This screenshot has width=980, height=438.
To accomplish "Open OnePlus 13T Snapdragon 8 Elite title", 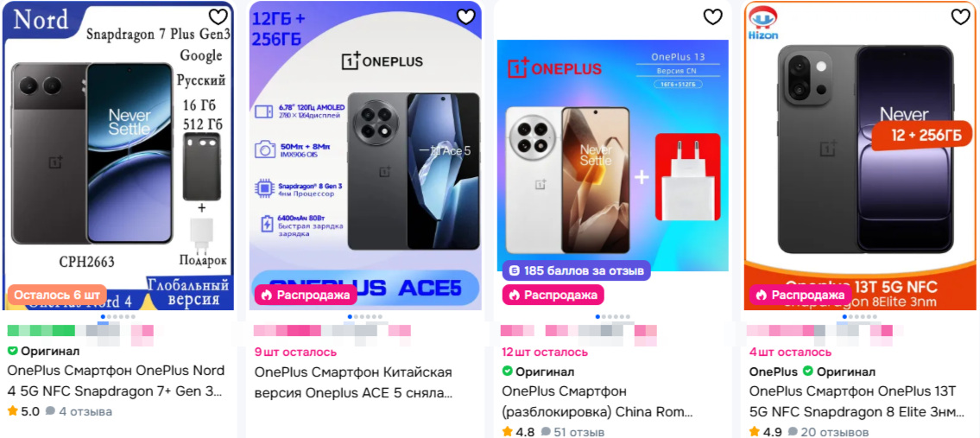I will pos(857,402).
